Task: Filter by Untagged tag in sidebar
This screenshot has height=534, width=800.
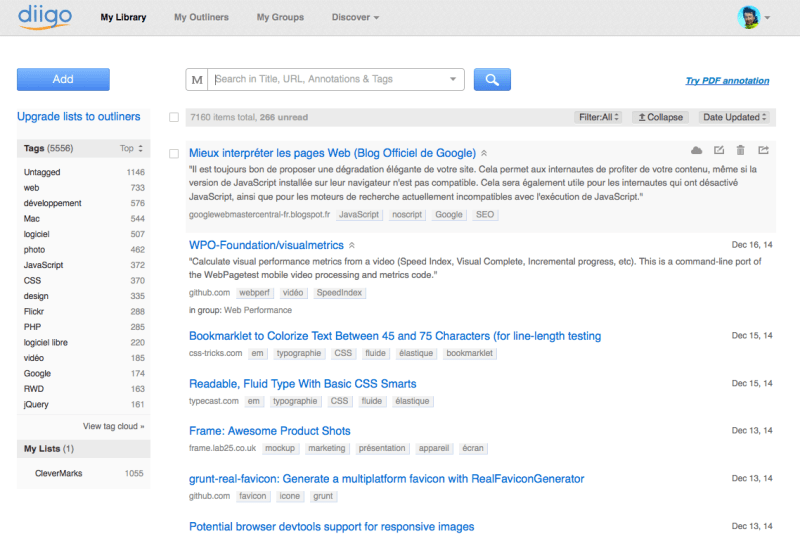Action: point(42,172)
